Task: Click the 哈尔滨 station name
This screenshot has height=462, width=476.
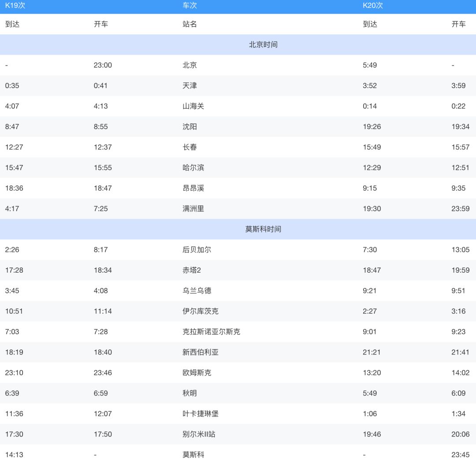Action: coord(193,167)
